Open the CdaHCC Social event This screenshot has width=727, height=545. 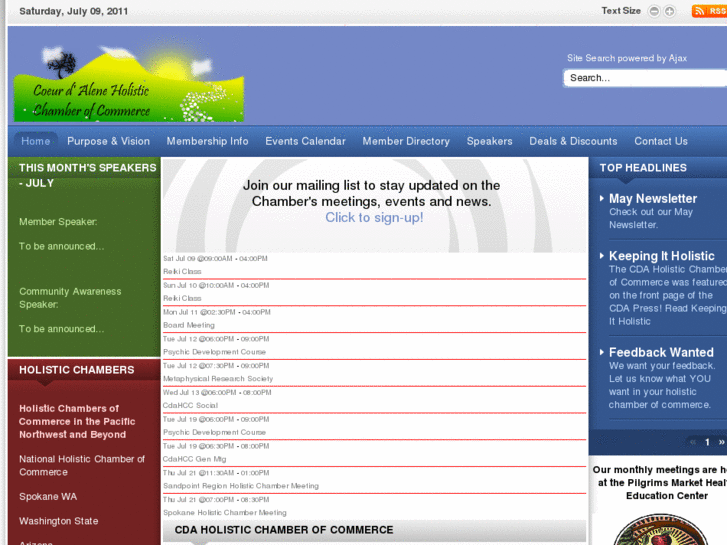(x=190, y=405)
